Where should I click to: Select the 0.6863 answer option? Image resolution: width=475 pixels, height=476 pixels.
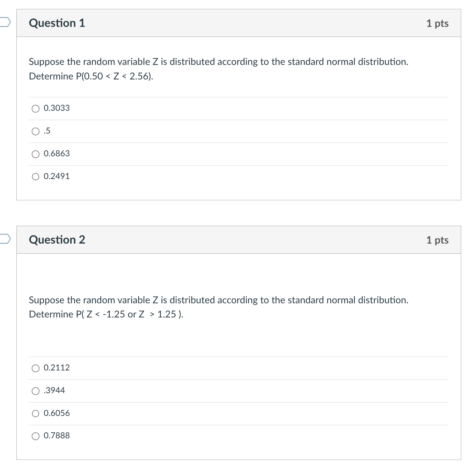[x=35, y=154]
